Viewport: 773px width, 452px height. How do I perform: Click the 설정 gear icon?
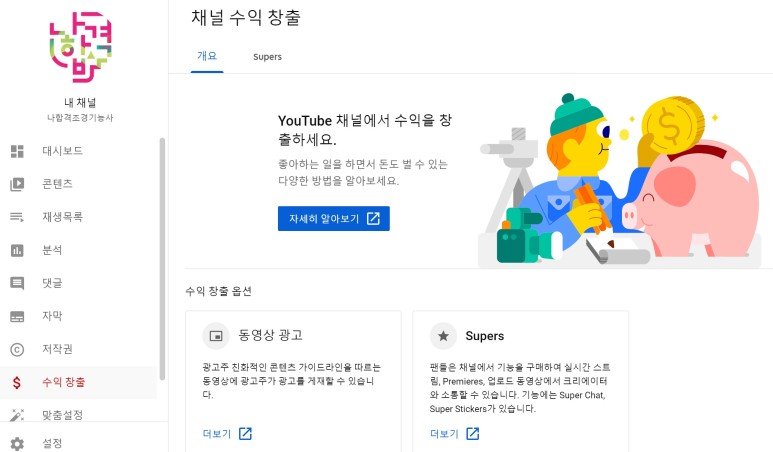pos(17,444)
